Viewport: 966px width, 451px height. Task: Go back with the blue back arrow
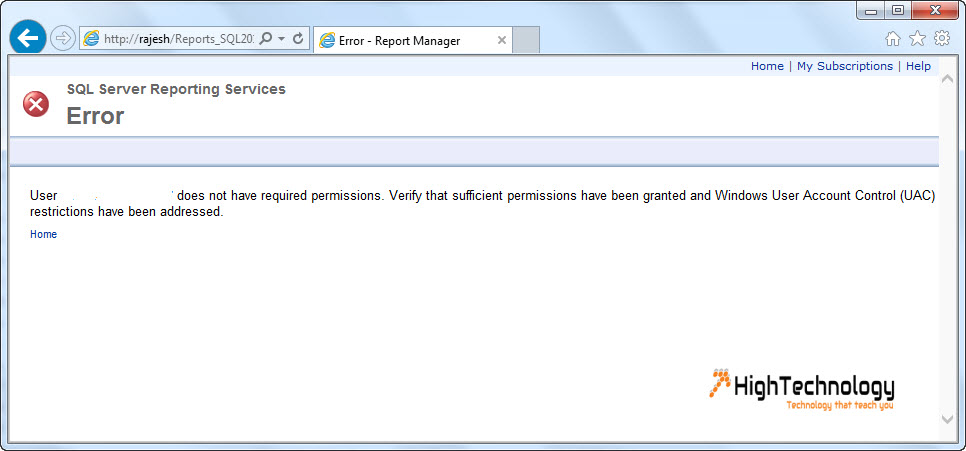coord(28,38)
